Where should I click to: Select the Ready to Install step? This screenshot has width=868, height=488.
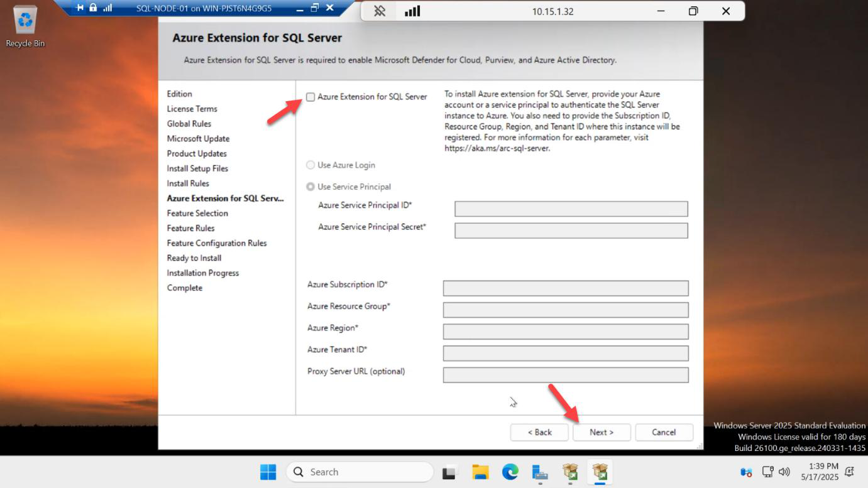point(194,258)
